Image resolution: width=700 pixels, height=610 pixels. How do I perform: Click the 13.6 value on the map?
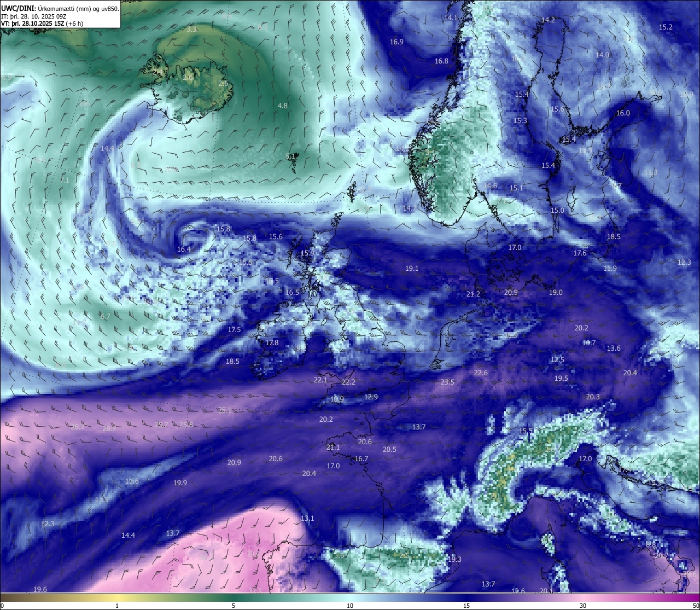tap(614, 348)
